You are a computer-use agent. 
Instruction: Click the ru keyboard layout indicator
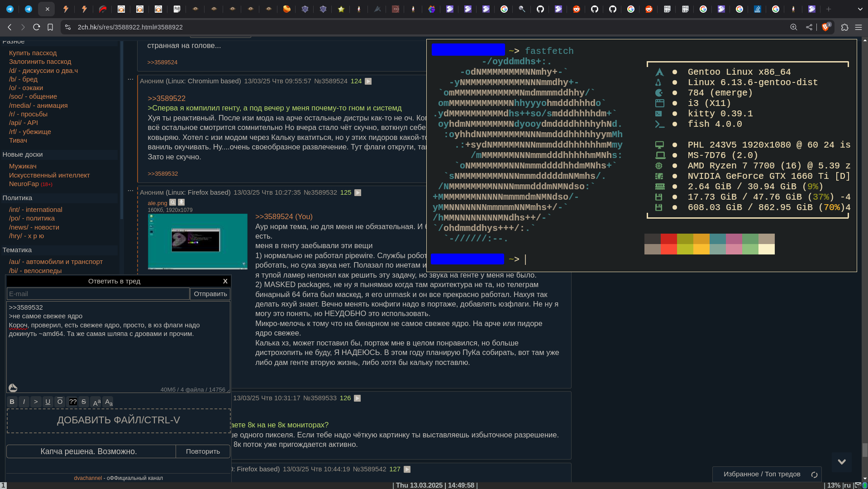point(847,485)
